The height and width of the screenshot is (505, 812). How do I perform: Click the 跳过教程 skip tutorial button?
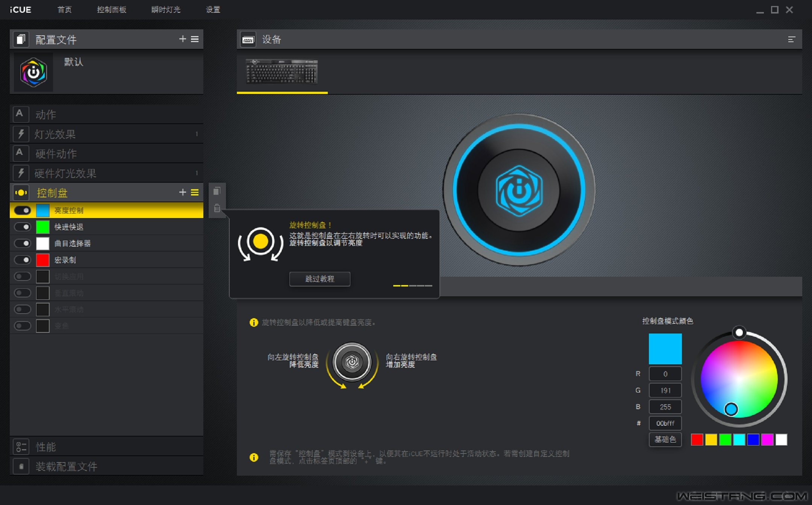pyautogui.click(x=320, y=279)
